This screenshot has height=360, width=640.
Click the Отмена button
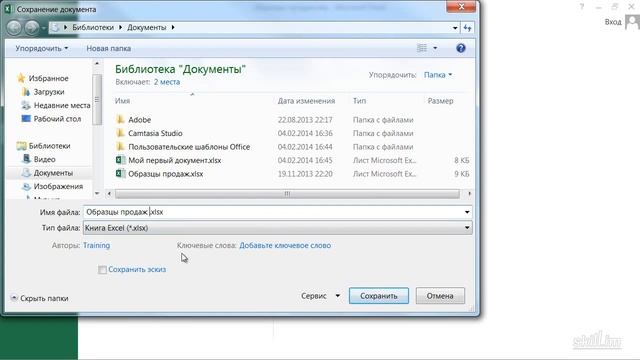[x=440, y=296]
